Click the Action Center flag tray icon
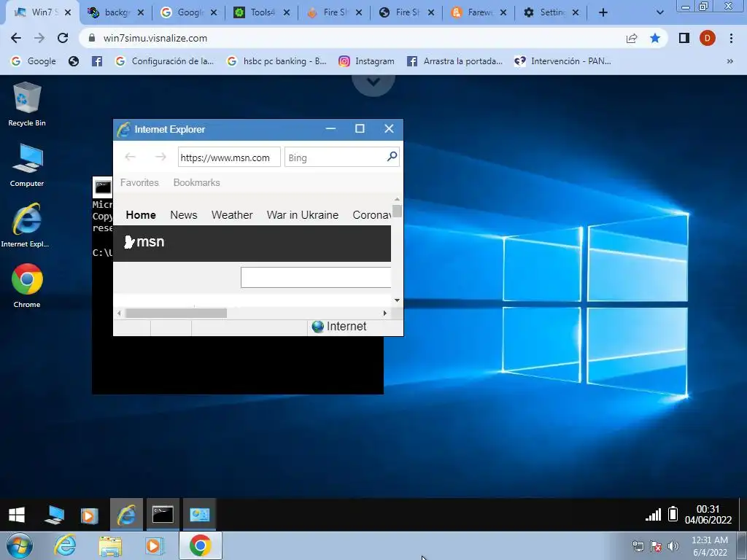The width and height of the screenshot is (747, 560). pyautogui.click(x=656, y=546)
